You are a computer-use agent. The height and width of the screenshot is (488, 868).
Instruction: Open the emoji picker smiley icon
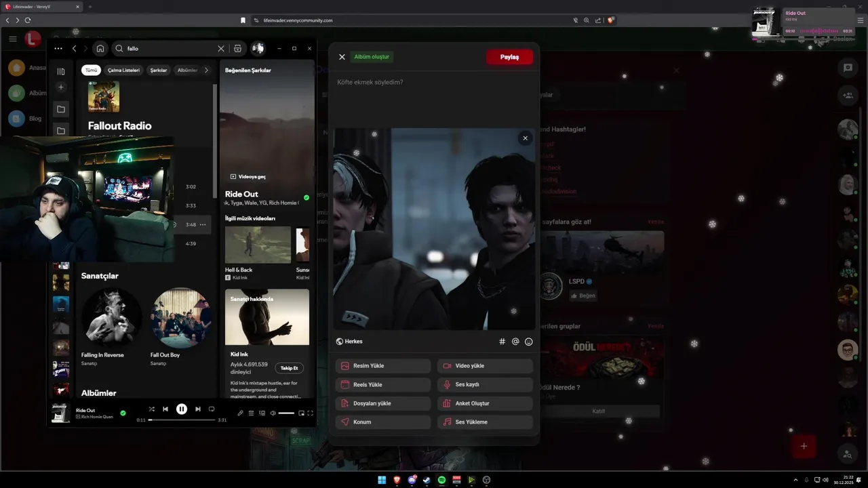[x=529, y=342]
